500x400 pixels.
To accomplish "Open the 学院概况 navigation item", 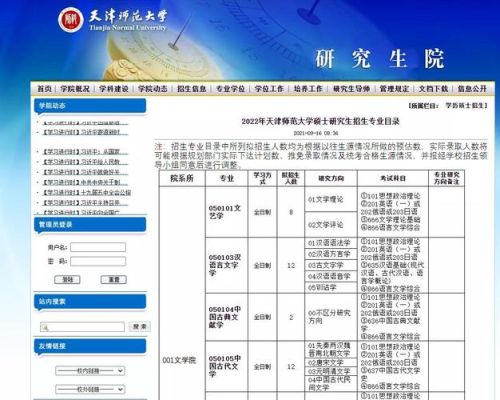I will 75,89.
